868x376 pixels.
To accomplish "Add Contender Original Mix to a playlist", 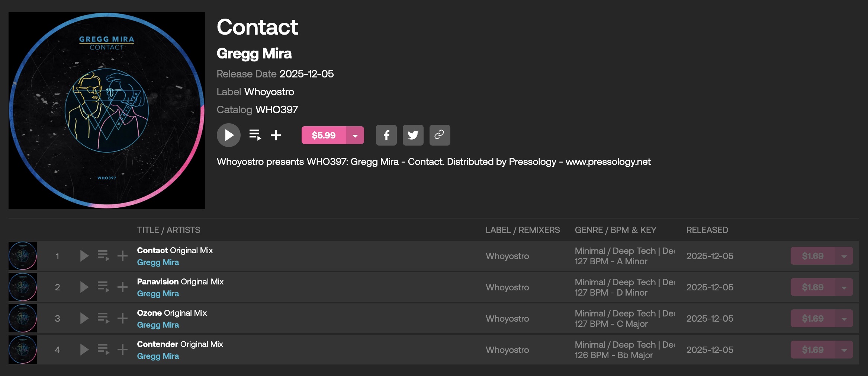I will pos(122,350).
